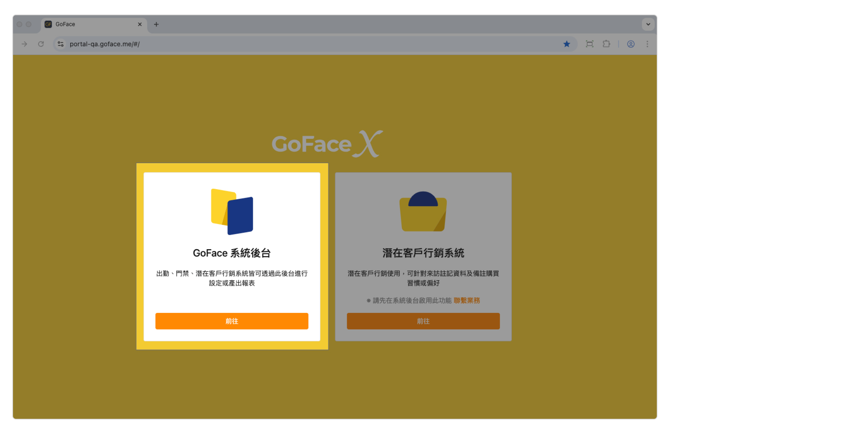Close the GoFace tab
868x434 pixels.
click(140, 24)
